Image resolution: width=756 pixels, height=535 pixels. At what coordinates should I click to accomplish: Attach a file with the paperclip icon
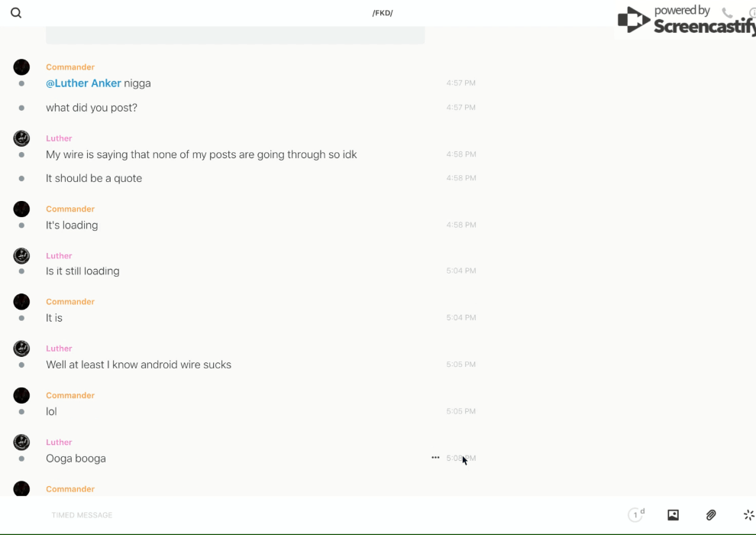[x=711, y=515]
